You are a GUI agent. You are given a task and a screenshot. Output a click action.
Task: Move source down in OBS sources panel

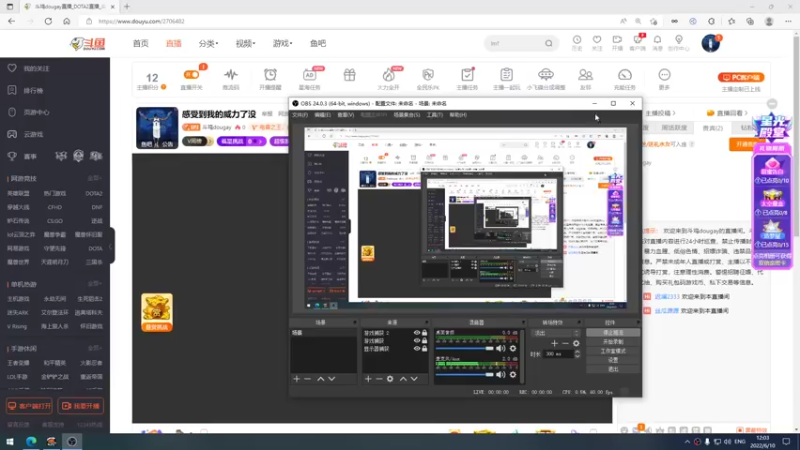tap(414, 379)
